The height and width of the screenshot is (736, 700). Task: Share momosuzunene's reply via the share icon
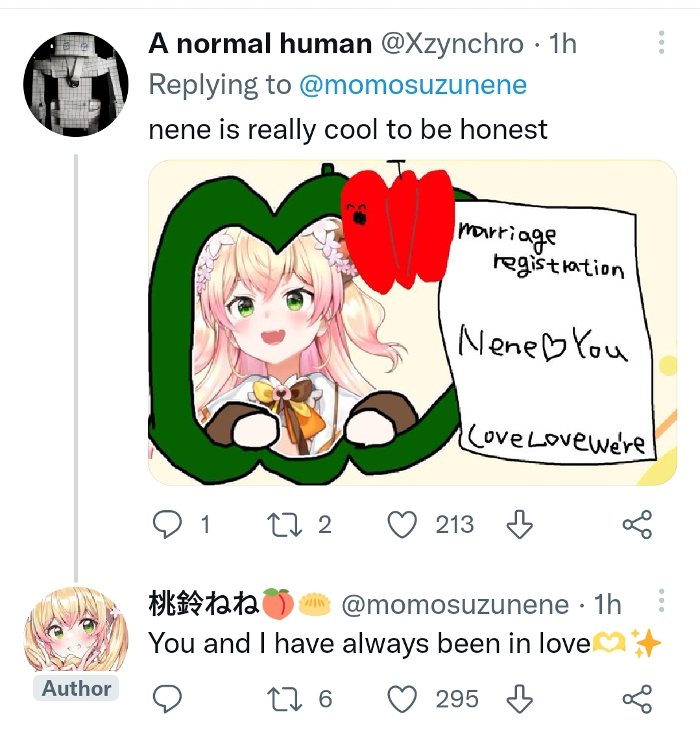click(x=636, y=699)
